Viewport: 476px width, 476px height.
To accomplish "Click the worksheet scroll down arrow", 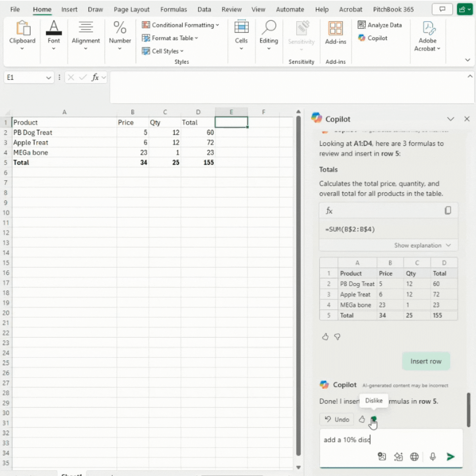I will 298,467.
